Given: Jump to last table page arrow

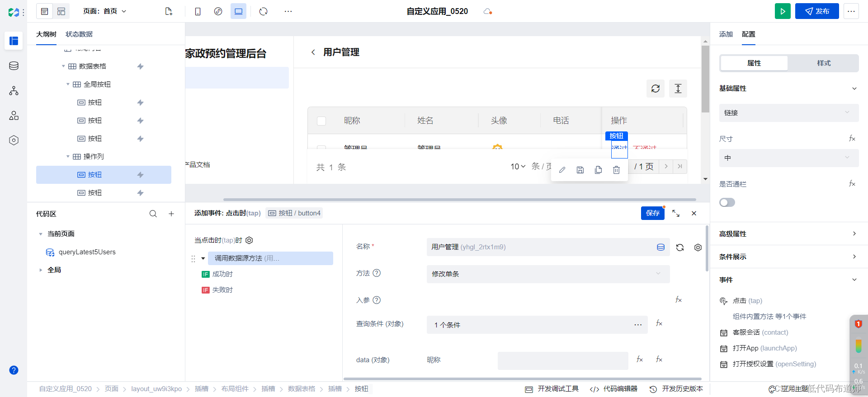Looking at the screenshot, I should [680, 167].
